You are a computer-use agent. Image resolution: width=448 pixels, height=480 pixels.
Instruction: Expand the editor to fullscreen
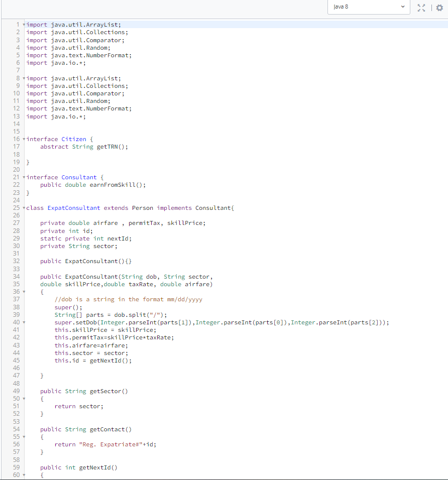421,8
